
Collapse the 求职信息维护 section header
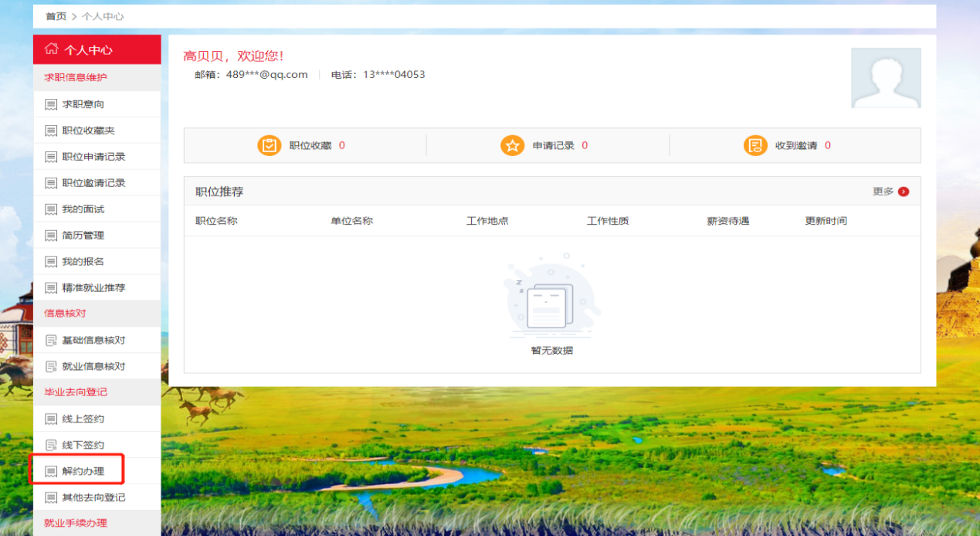(76, 77)
